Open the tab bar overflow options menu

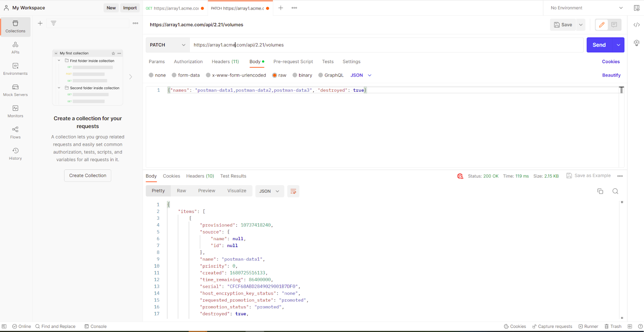point(294,8)
